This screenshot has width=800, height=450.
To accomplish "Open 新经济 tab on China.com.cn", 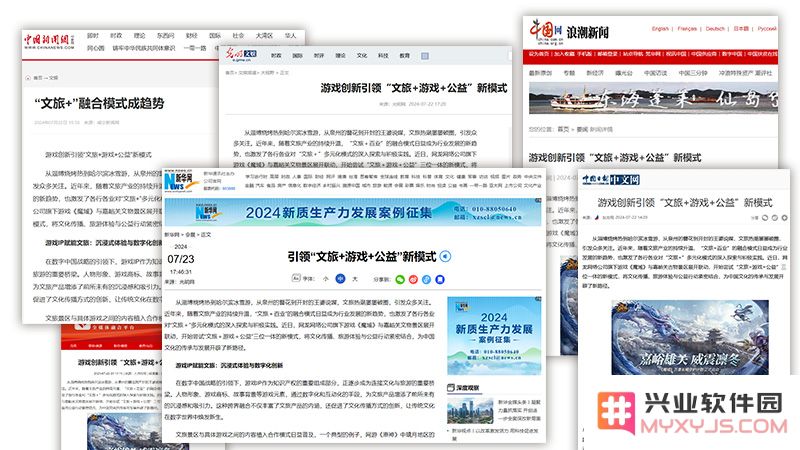I will click(595, 73).
